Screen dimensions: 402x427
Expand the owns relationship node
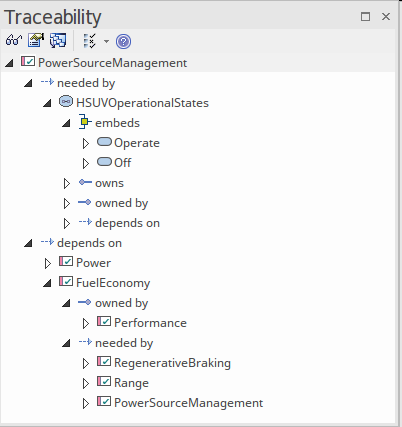click(67, 183)
